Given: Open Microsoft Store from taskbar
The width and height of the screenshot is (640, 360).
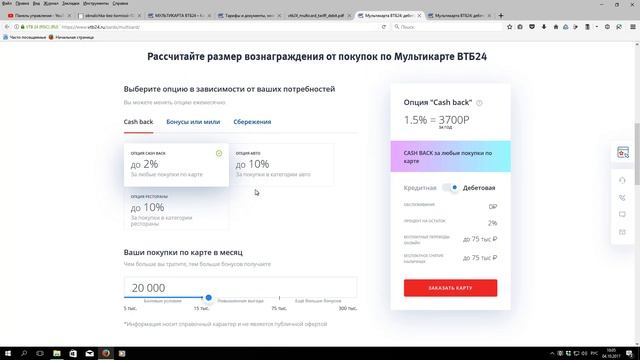Looking at the screenshot, I should 73,353.
